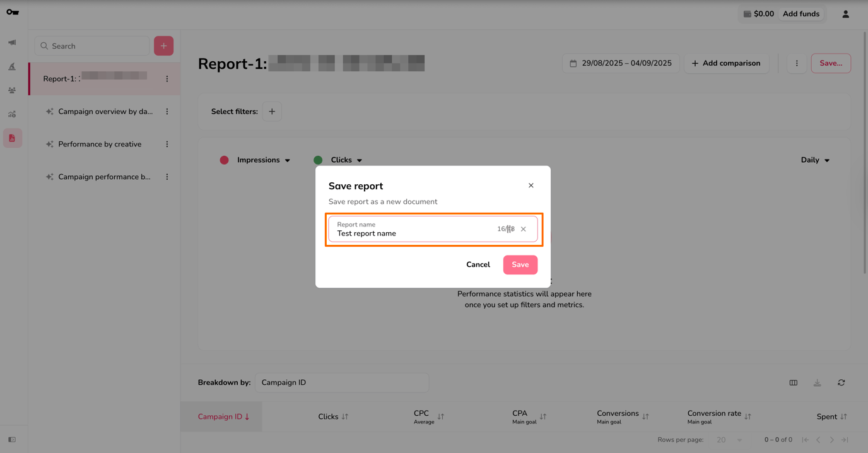The image size is (868, 453).
Task: Toggle sorting on the Spent column
Action: 843,416
